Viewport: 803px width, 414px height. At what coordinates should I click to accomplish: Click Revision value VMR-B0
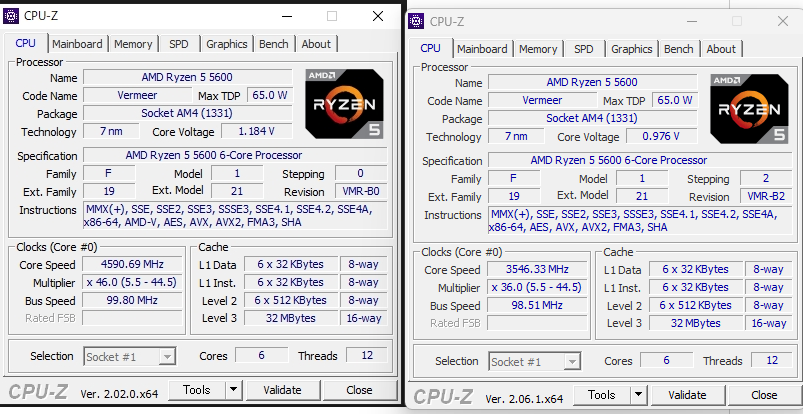tap(361, 192)
